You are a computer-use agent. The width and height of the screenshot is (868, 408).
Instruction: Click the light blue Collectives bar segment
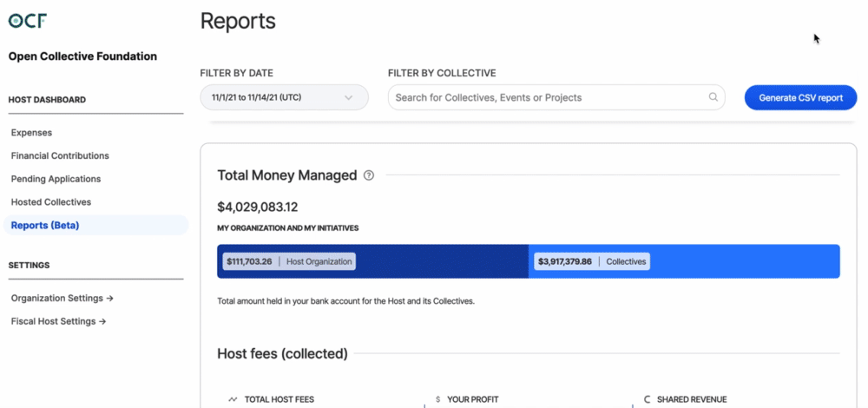click(684, 261)
